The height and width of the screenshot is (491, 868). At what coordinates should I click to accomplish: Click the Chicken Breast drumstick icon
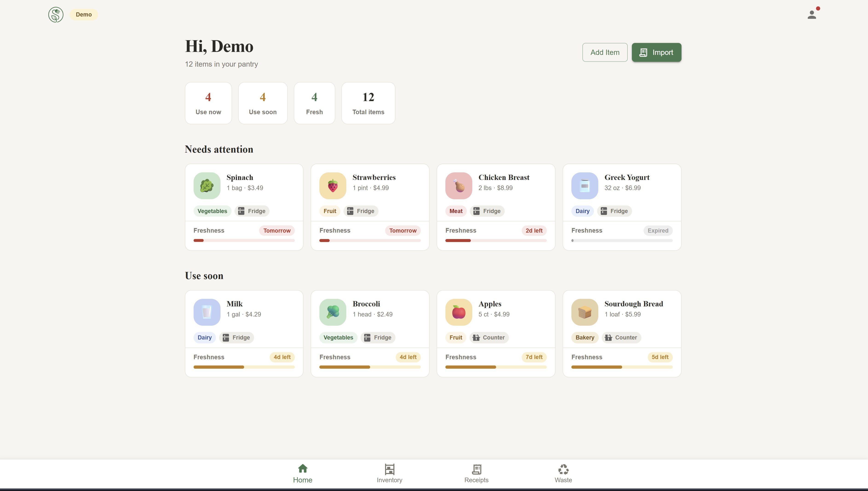pyautogui.click(x=458, y=186)
